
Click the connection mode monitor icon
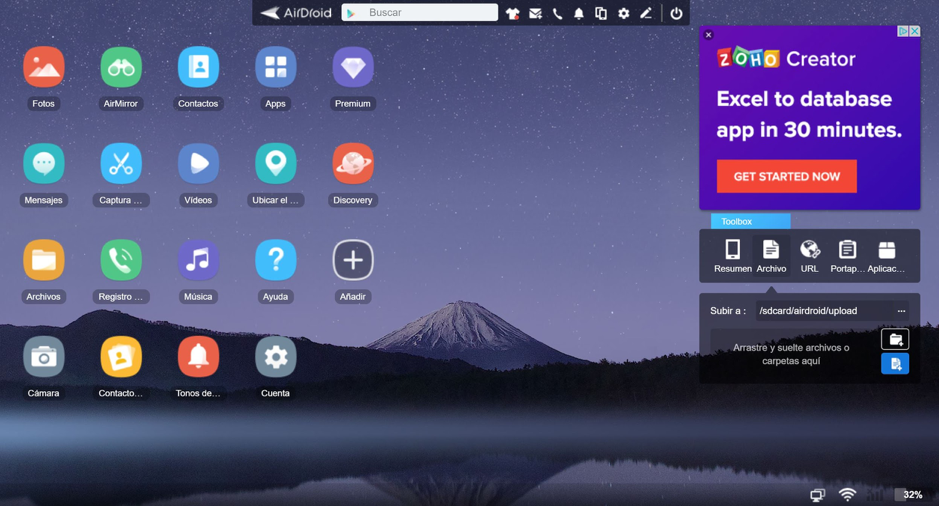[x=817, y=495]
